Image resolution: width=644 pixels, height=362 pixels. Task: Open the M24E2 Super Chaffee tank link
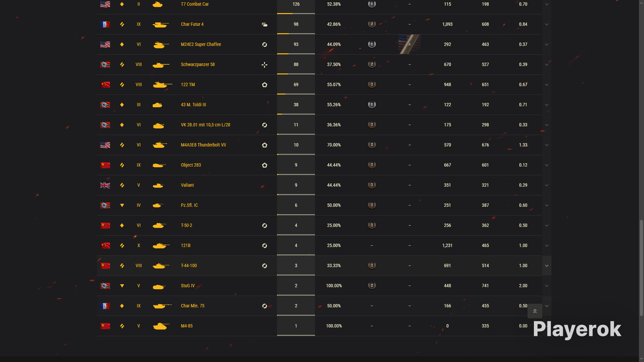pyautogui.click(x=201, y=45)
